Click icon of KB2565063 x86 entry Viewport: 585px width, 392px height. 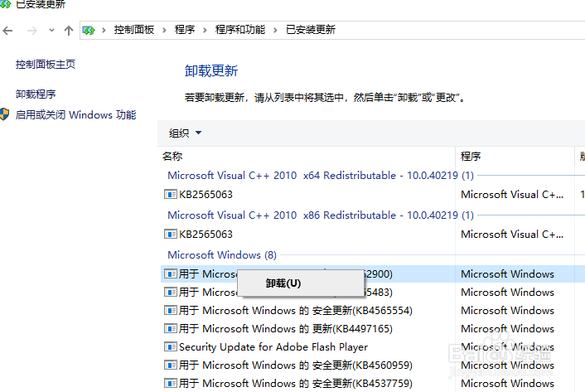pyautogui.click(x=171, y=235)
